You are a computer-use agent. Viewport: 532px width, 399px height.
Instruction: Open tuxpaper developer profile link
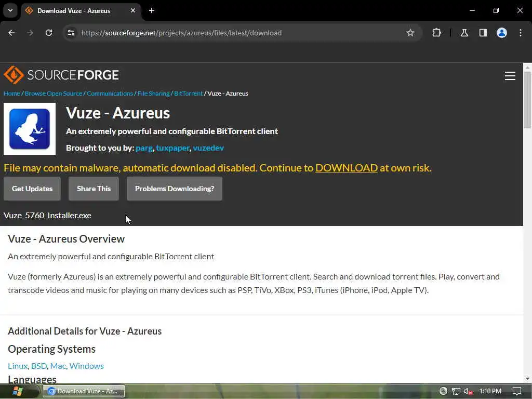(x=172, y=148)
